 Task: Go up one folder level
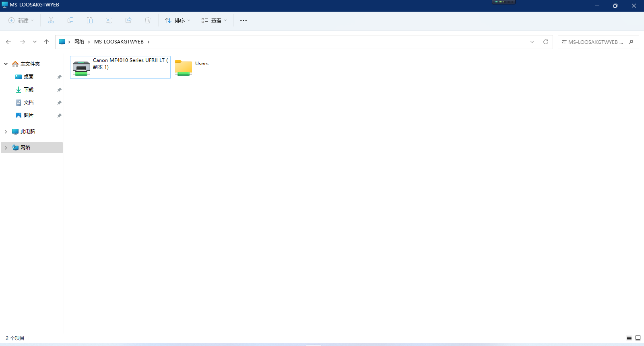(47, 42)
